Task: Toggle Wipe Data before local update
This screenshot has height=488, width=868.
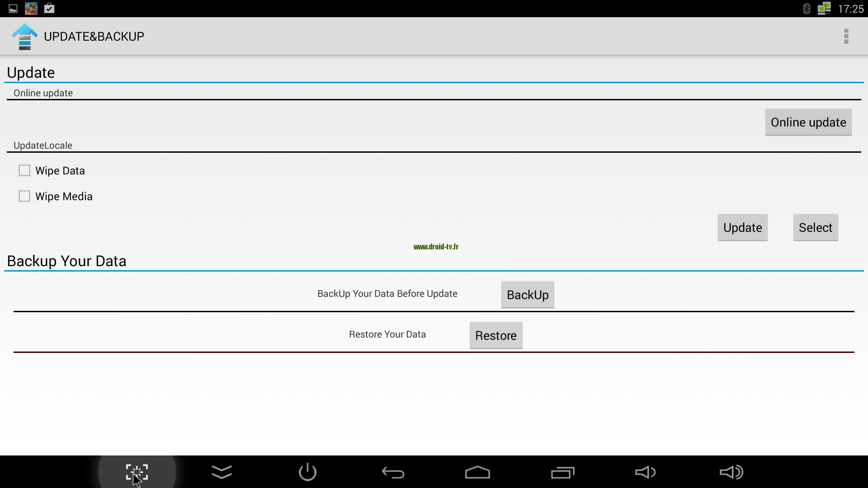Action: coord(24,170)
